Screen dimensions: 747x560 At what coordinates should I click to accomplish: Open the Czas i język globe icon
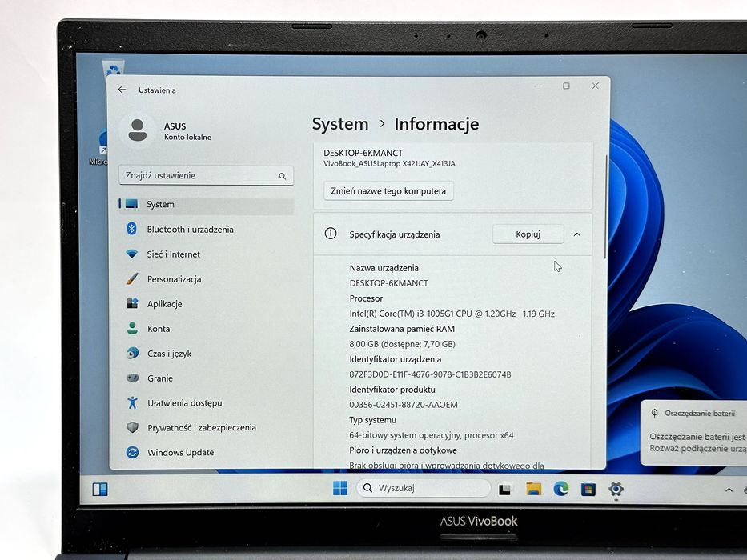(132, 353)
